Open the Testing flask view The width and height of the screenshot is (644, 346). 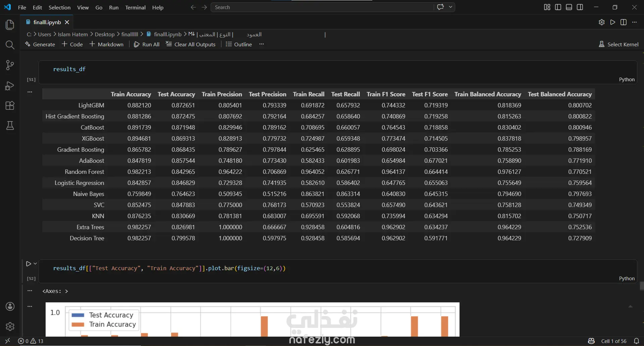pos(10,126)
